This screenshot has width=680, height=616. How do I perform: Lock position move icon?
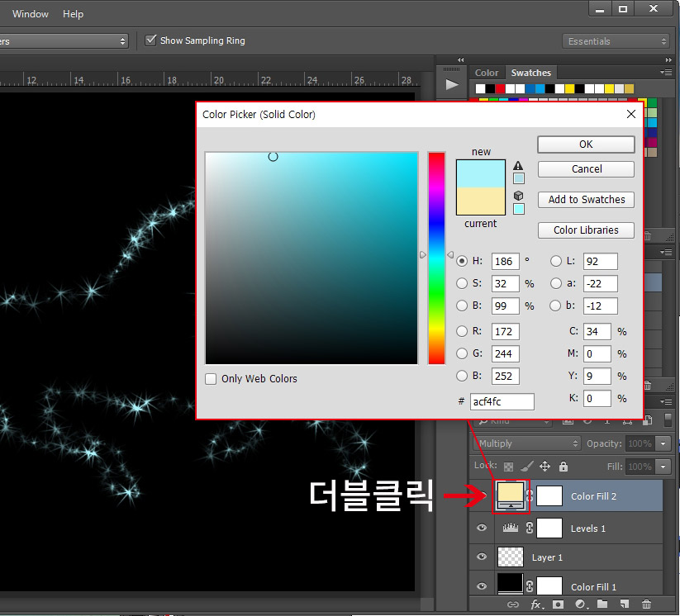coord(544,467)
